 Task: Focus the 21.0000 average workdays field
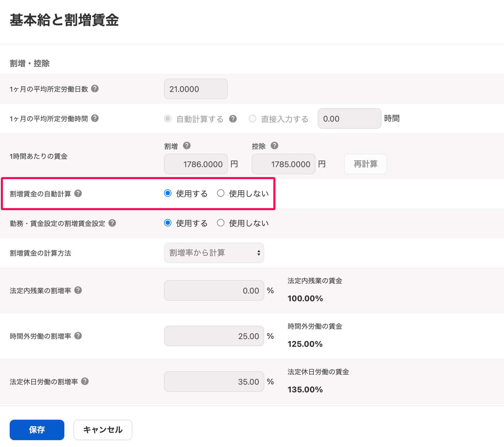pos(196,89)
